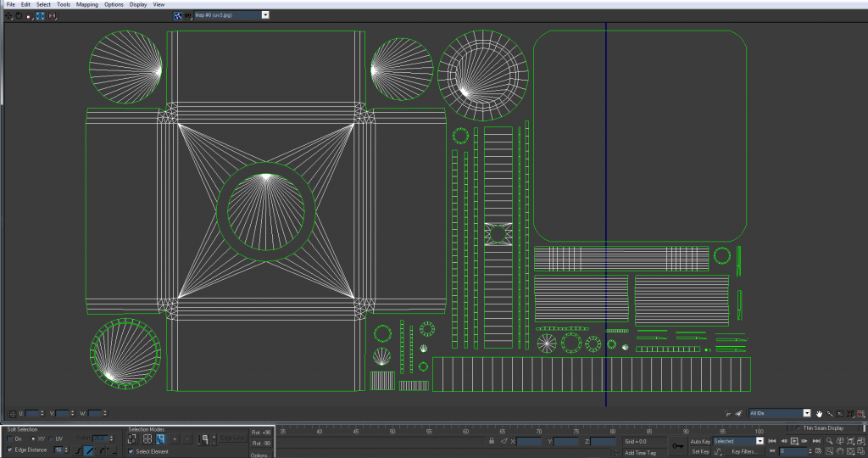The width and height of the screenshot is (868, 458).
Task: Click the Auto Key button
Action: coord(700,441)
